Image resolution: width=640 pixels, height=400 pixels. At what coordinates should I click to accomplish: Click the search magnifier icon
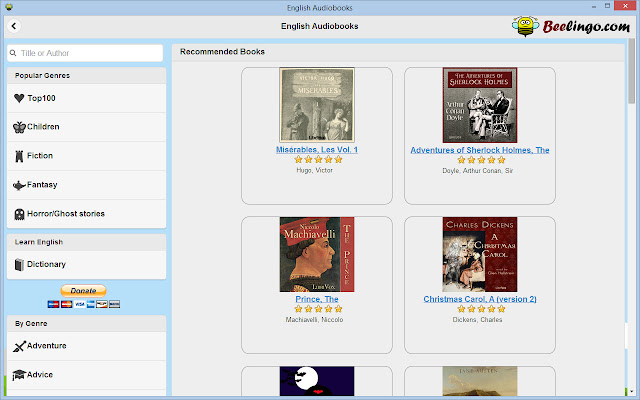(x=13, y=53)
